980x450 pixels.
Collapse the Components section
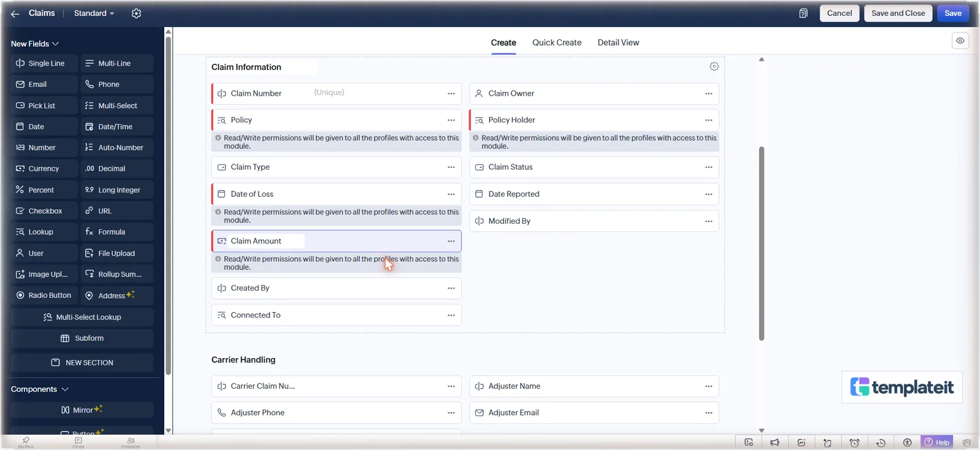tap(40, 389)
